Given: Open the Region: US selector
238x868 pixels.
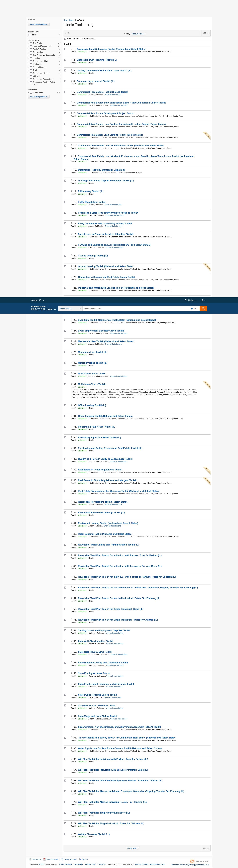Looking at the screenshot, I should click(x=37, y=300).
